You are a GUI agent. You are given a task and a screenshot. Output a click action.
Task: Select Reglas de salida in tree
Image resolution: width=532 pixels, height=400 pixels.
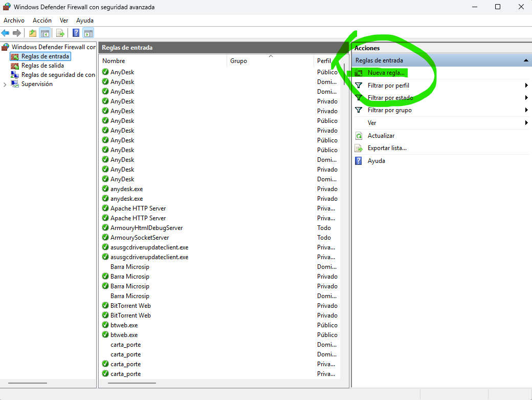click(x=42, y=66)
